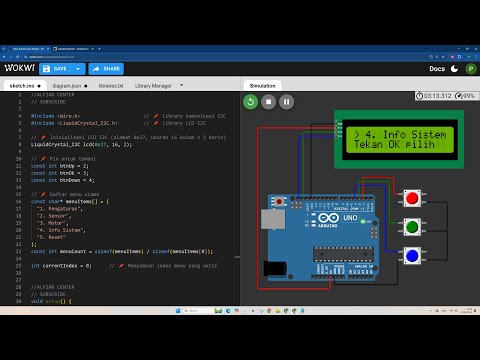Open the Windows Start menu
This screenshot has height=360, width=480.
click(178, 311)
